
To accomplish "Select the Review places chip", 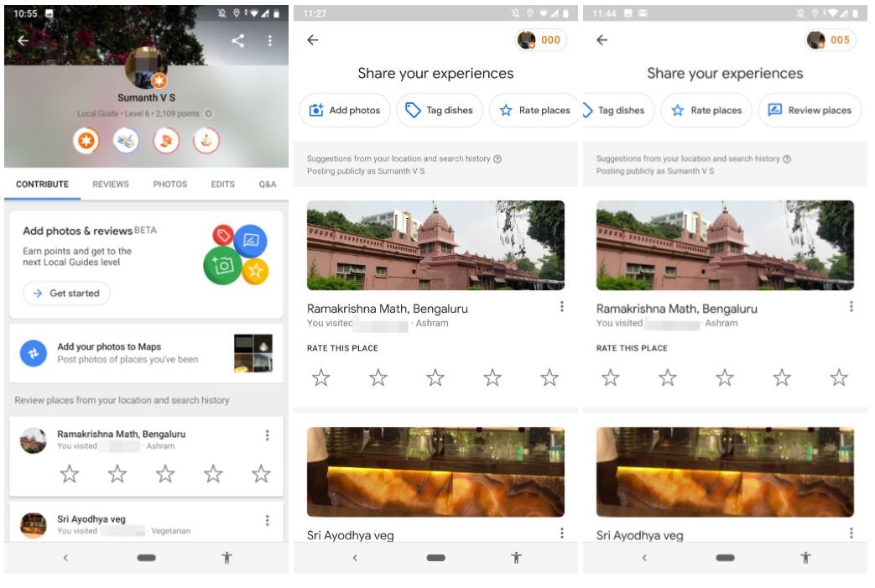I will 810,110.
